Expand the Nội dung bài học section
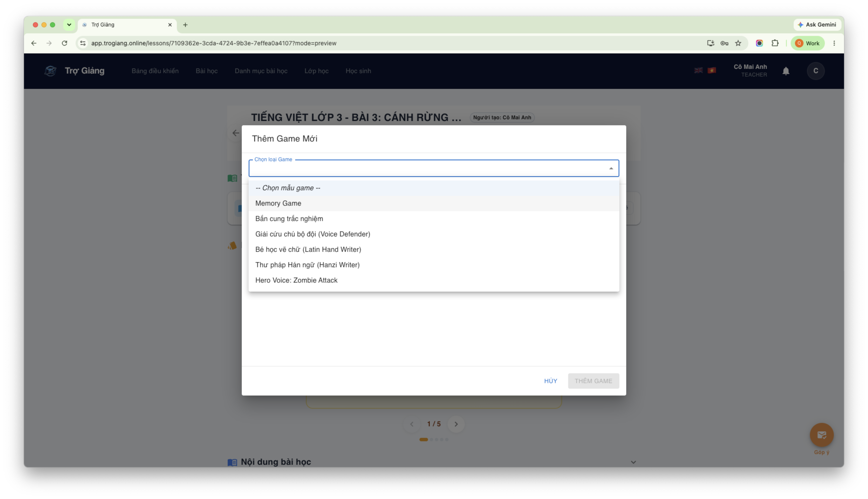The height and width of the screenshot is (499, 868). click(633, 462)
